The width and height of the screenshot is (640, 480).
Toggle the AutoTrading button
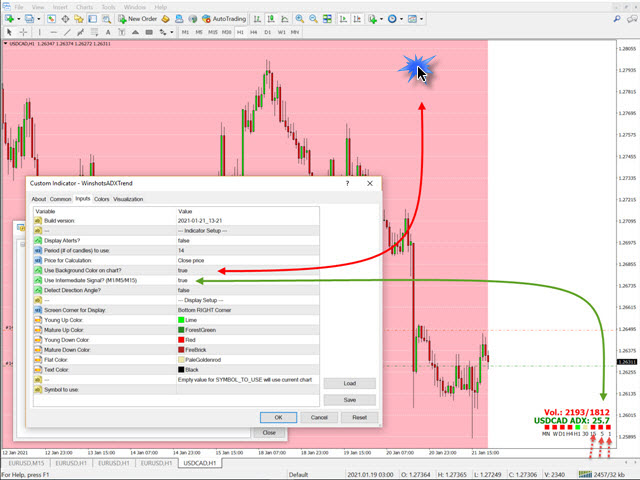coord(224,19)
